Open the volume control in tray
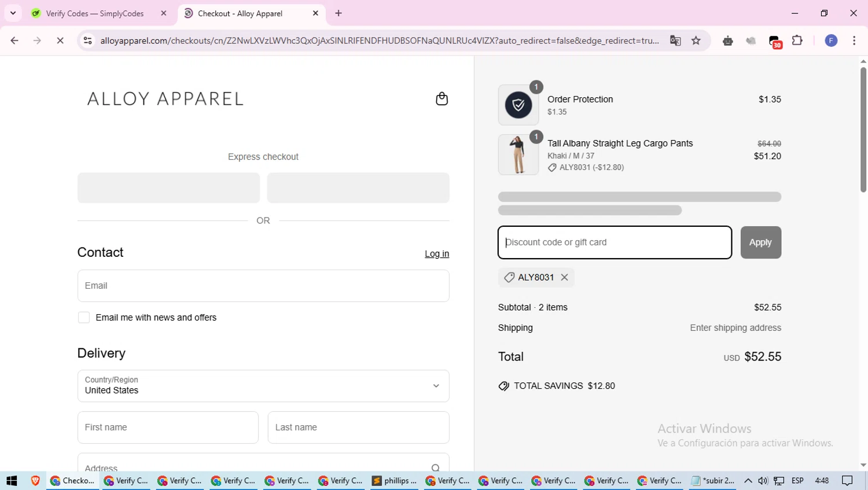Image resolution: width=868 pixels, height=490 pixels. [763, 481]
